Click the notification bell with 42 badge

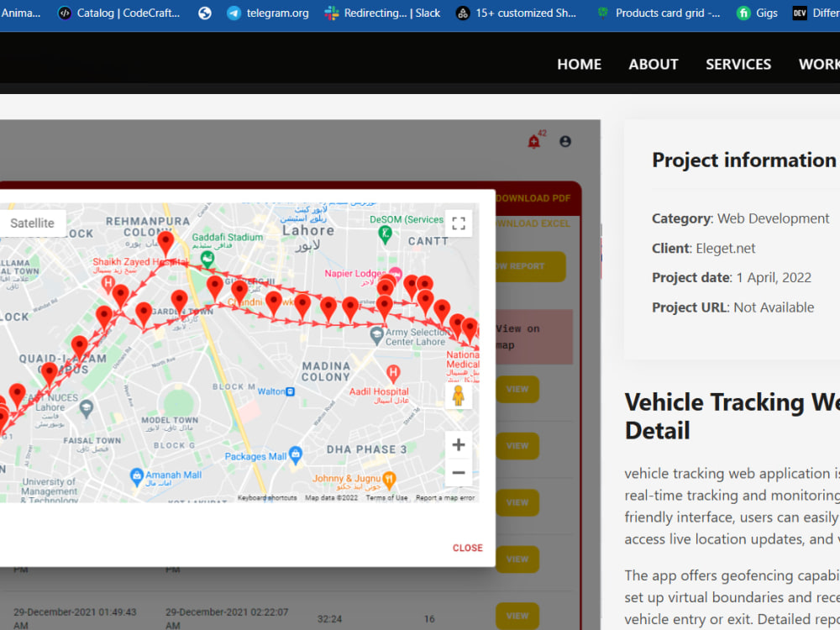tap(534, 141)
